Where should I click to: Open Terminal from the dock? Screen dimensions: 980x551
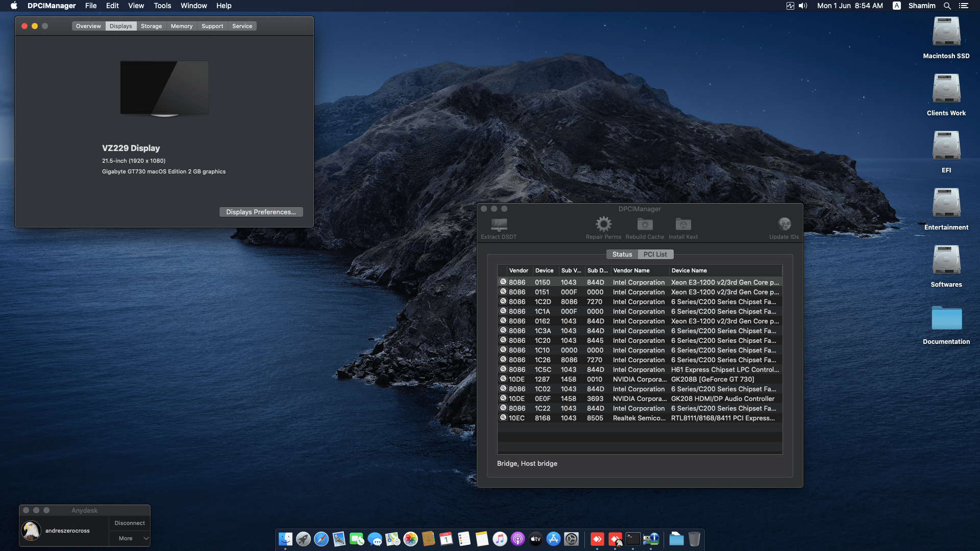[x=633, y=539]
